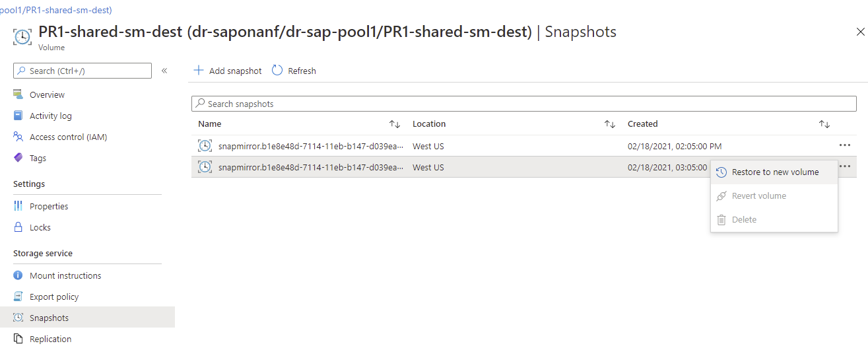Click the Replication icon in sidebar
Image resolution: width=868 pixels, height=352 pixels.
pos(18,339)
